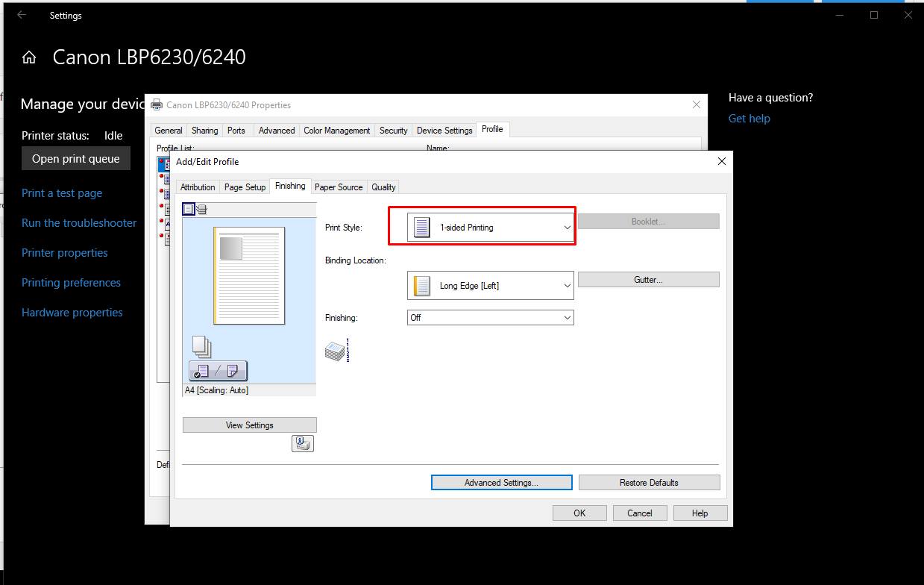Click the first profile icon in Profile List
Image resolution: width=924 pixels, height=585 pixels.
pos(164,163)
